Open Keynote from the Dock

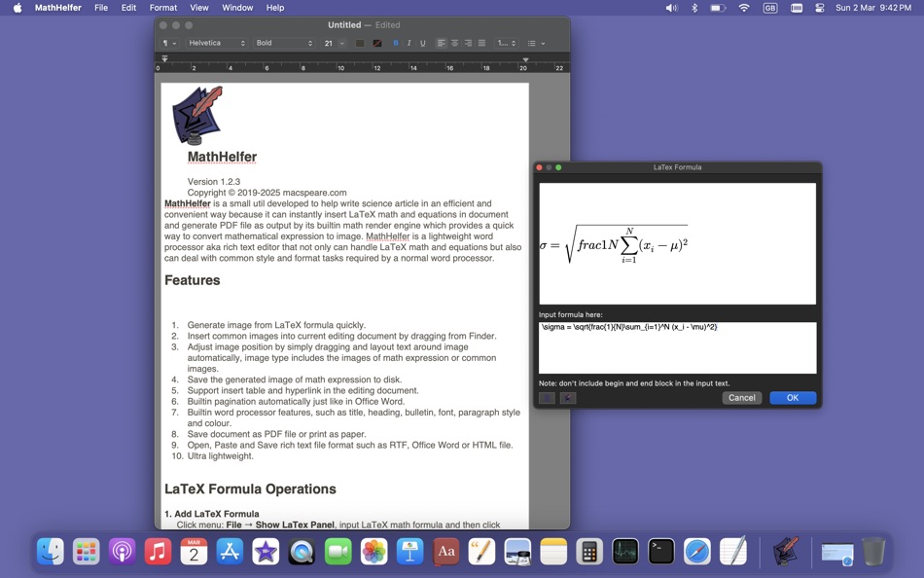click(x=409, y=552)
